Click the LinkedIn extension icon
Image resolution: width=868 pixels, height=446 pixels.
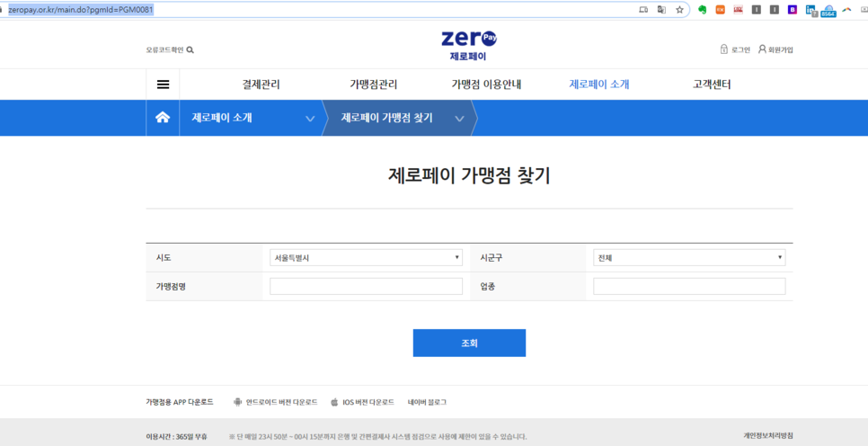pos(811,10)
